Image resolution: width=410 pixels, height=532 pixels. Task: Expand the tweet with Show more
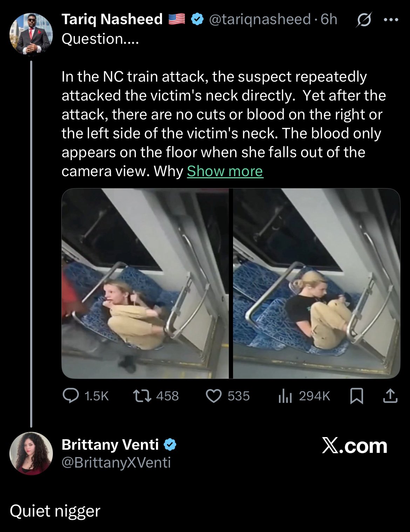(225, 171)
